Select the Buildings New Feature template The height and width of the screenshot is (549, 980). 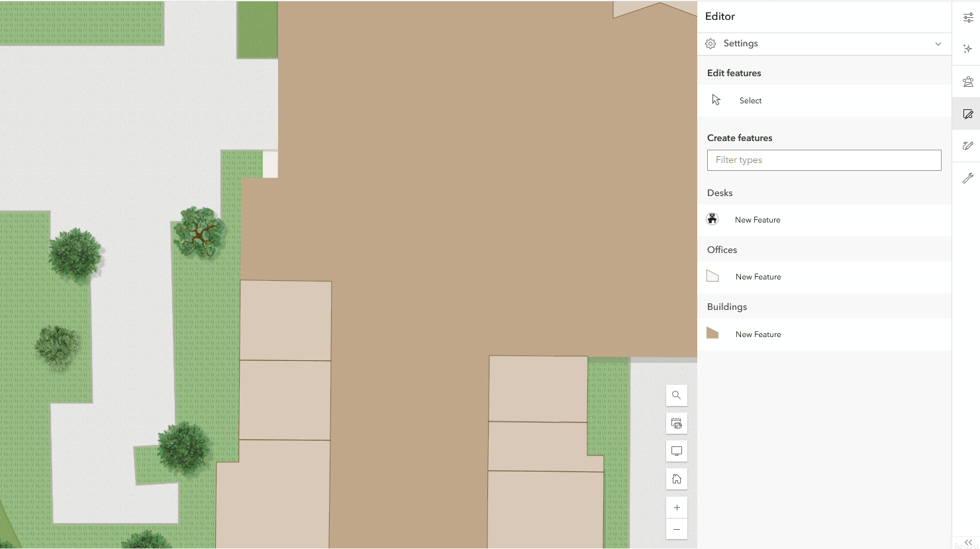click(x=758, y=334)
